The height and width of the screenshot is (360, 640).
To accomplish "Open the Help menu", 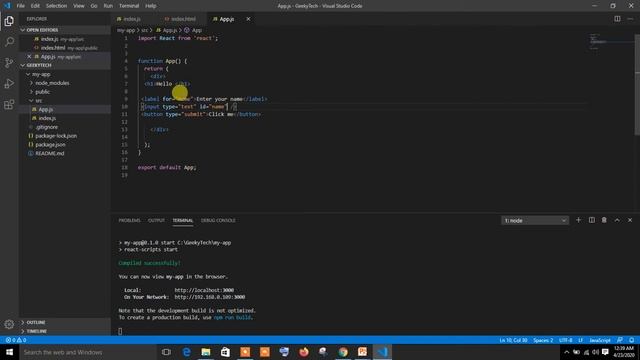I will pyautogui.click(x=151, y=6).
